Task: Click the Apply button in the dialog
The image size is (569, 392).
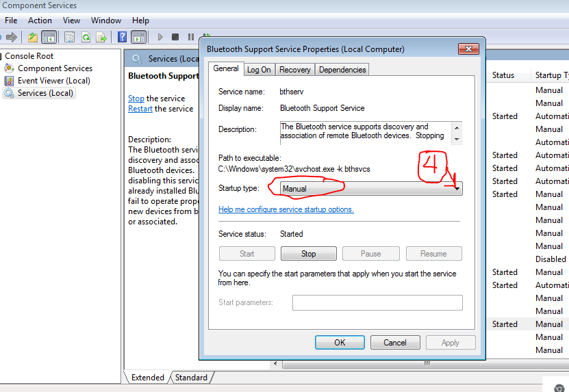Action: coord(451,343)
